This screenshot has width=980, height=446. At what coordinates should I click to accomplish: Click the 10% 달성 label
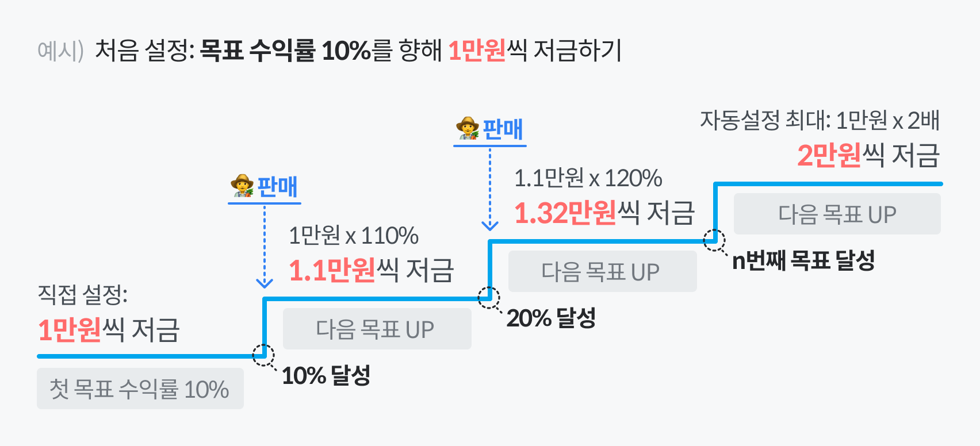coord(326,376)
